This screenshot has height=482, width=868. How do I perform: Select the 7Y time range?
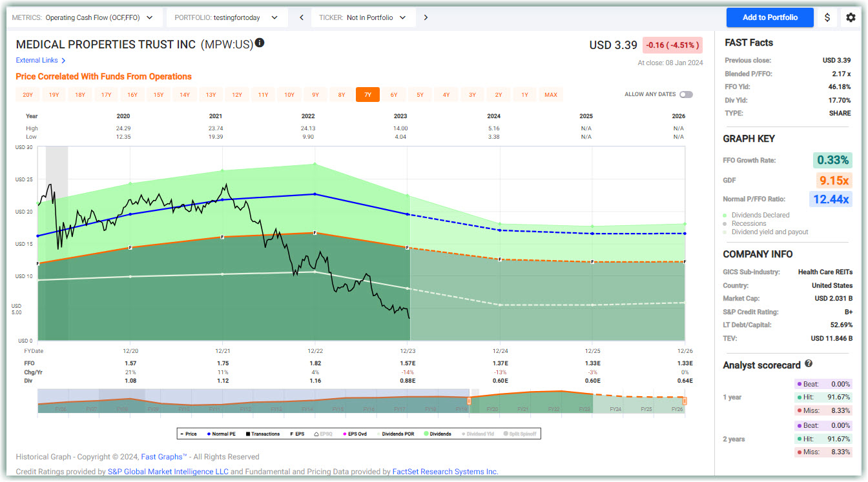(367, 95)
